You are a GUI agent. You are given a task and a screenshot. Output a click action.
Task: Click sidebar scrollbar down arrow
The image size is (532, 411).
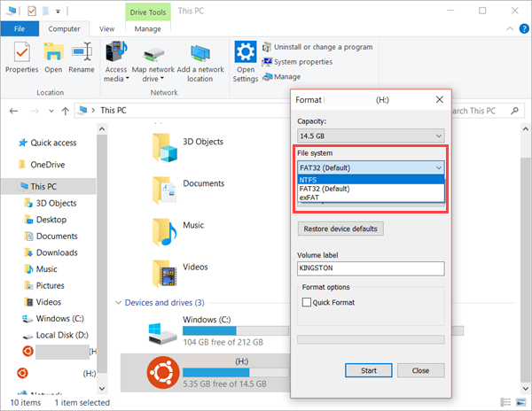click(x=101, y=388)
